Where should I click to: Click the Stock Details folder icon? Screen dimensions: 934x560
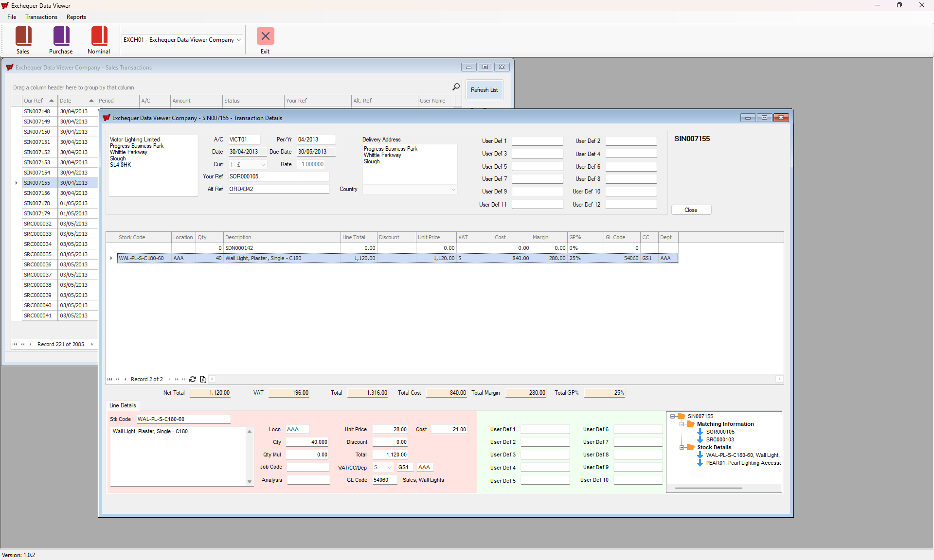[x=691, y=447]
